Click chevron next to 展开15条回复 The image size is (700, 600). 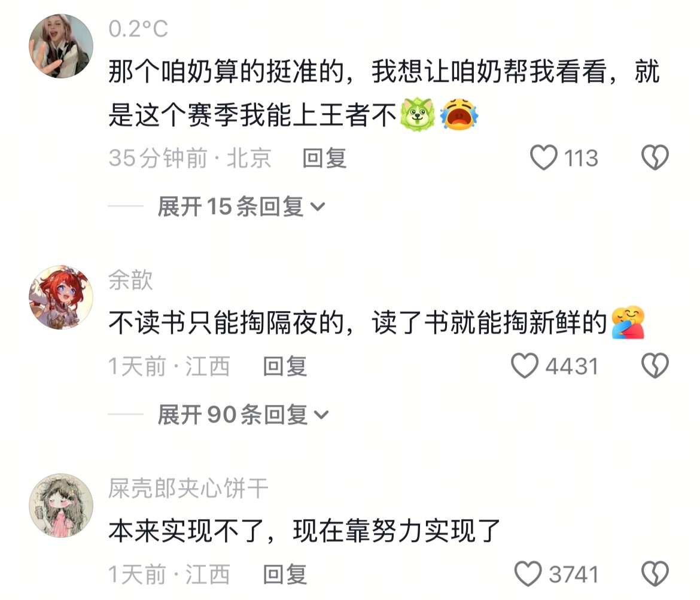[318, 207]
